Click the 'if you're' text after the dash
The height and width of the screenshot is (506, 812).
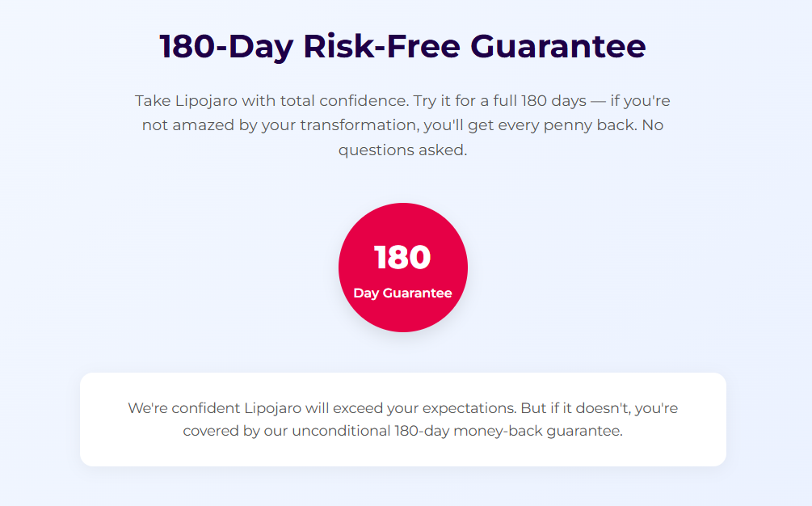point(640,100)
